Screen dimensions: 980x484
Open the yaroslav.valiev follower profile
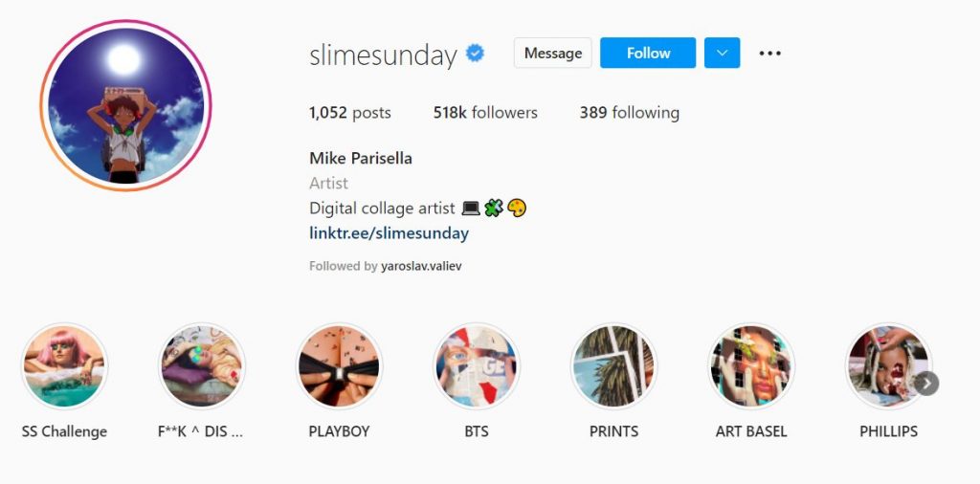pos(421,267)
